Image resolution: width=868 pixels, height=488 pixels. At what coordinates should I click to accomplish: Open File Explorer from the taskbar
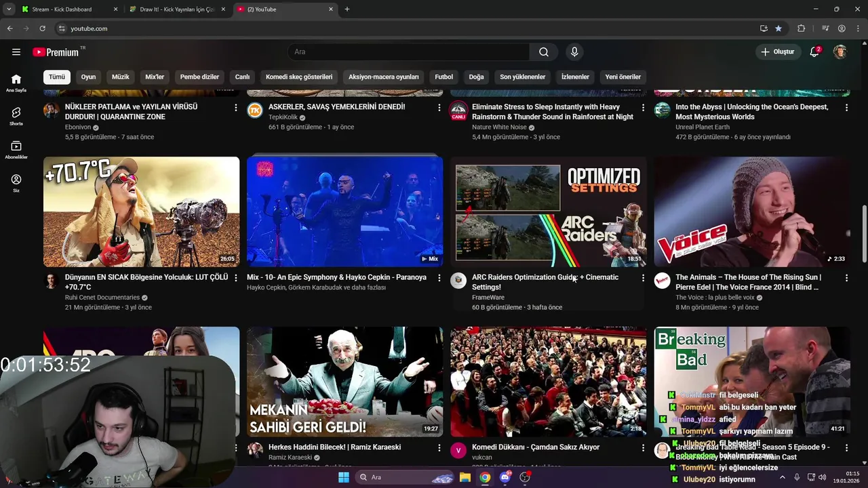pyautogui.click(x=465, y=477)
